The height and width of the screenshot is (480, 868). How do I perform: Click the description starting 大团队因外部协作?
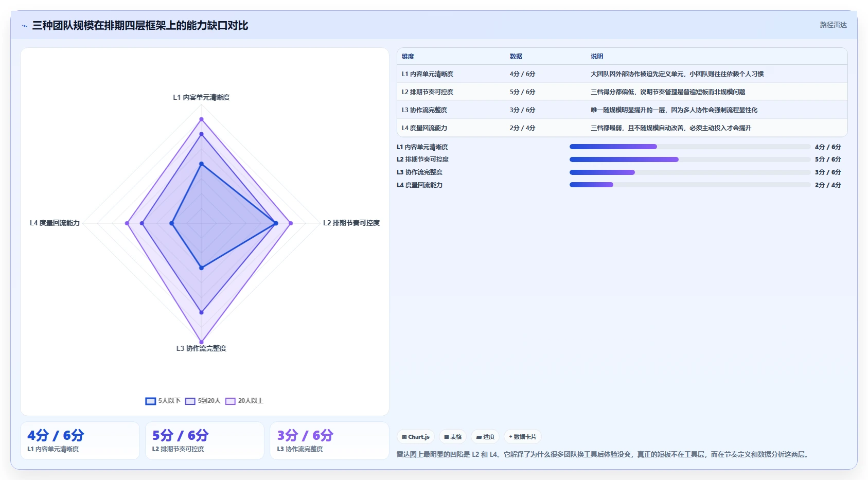[x=677, y=74]
